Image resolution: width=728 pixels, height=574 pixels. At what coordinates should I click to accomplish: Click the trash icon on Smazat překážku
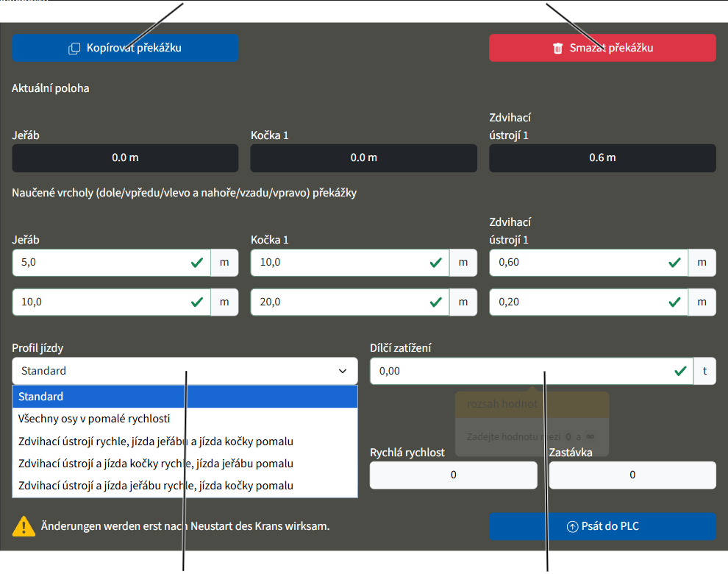[558, 49]
